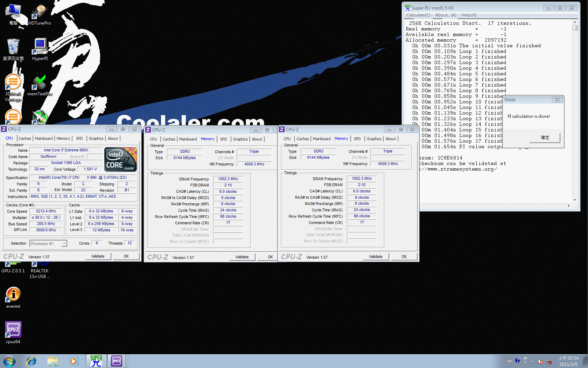
Task: Launch the HyperPI desktop shortcut
Action: [40, 49]
